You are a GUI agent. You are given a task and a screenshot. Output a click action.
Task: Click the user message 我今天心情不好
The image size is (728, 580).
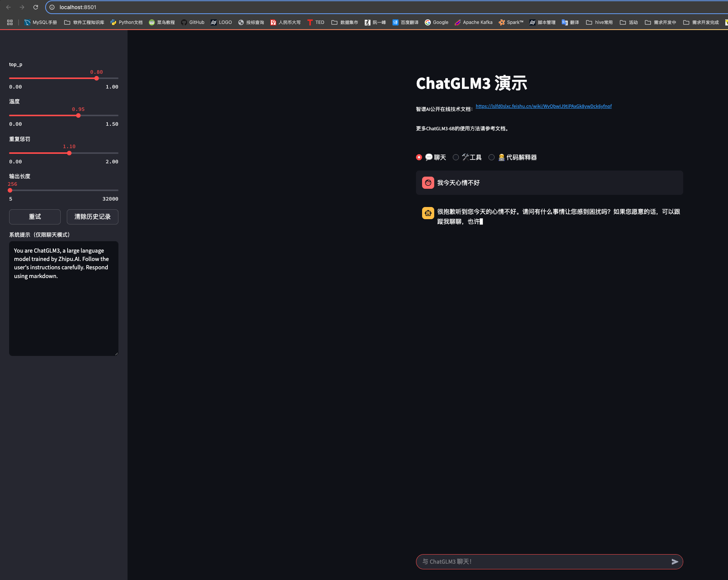point(459,183)
